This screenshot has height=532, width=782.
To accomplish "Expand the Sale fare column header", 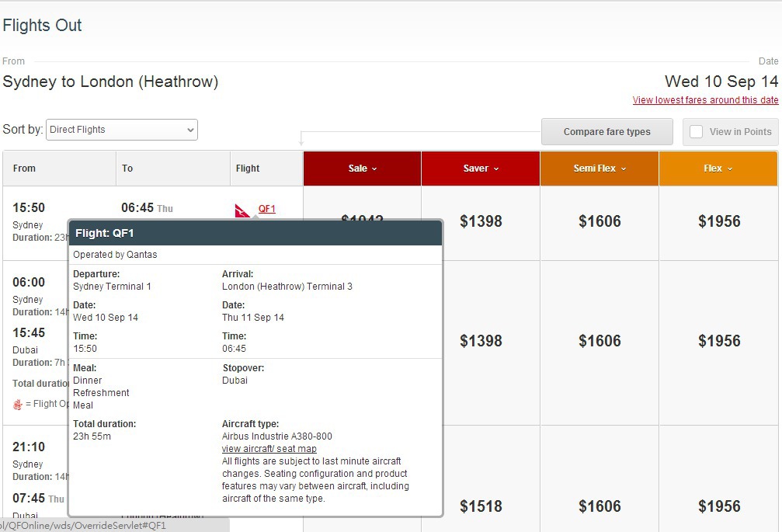I will tap(362, 169).
